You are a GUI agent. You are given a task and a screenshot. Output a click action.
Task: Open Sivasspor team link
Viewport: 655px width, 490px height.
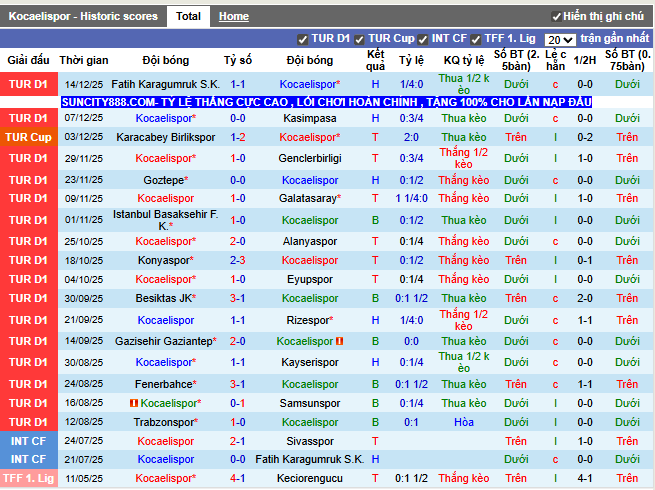click(x=310, y=442)
